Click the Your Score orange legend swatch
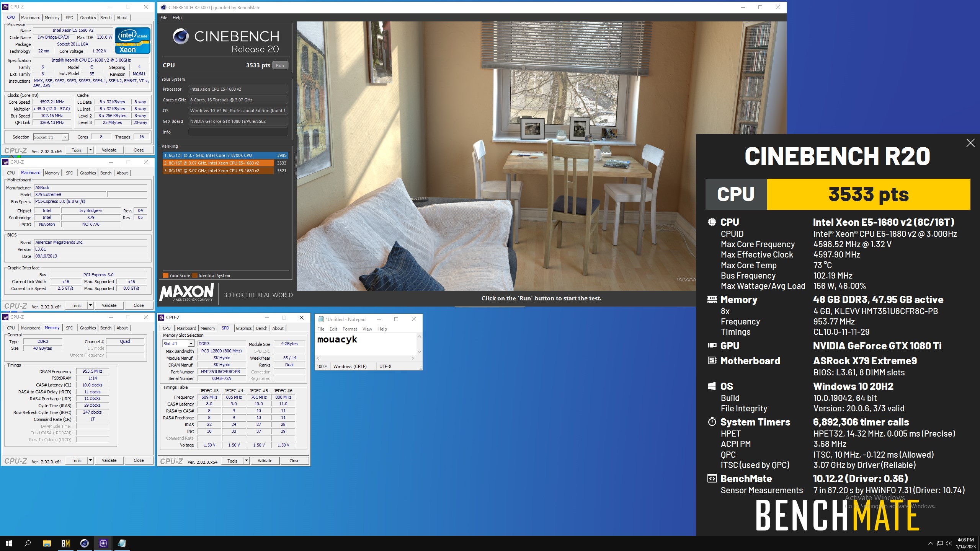980x551 pixels. [x=165, y=275]
